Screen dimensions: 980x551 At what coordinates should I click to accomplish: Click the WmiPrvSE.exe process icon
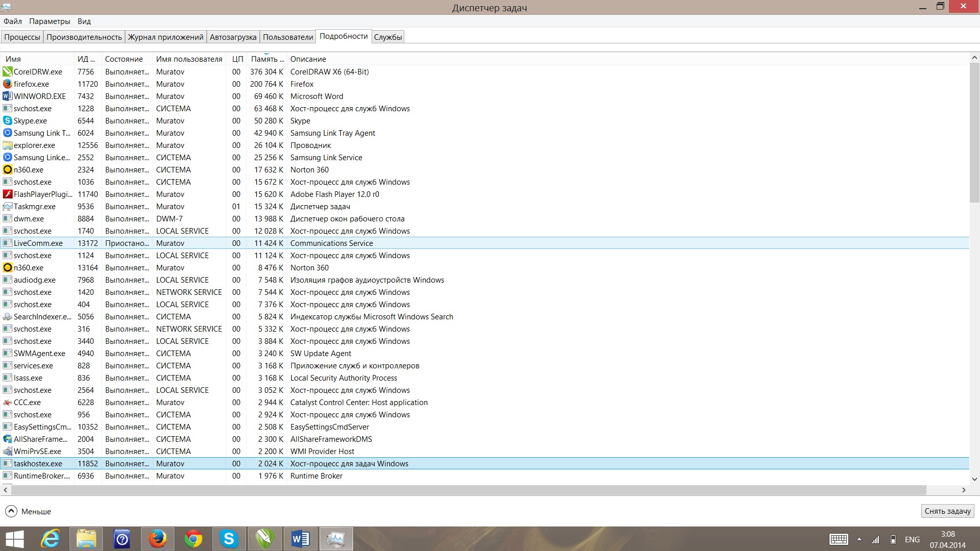[x=7, y=452]
